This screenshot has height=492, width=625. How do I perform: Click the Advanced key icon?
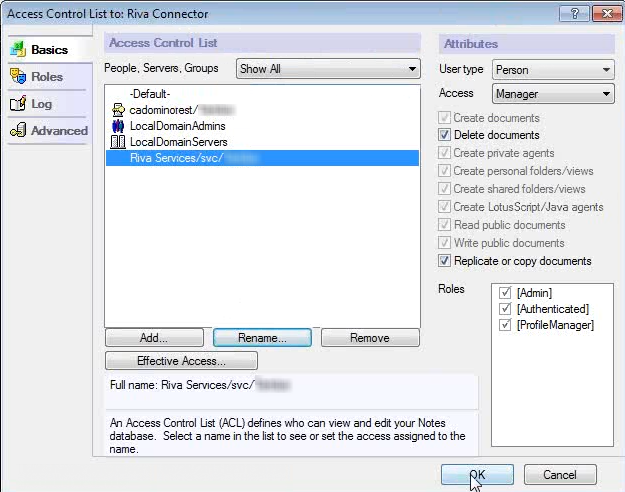(x=18, y=130)
